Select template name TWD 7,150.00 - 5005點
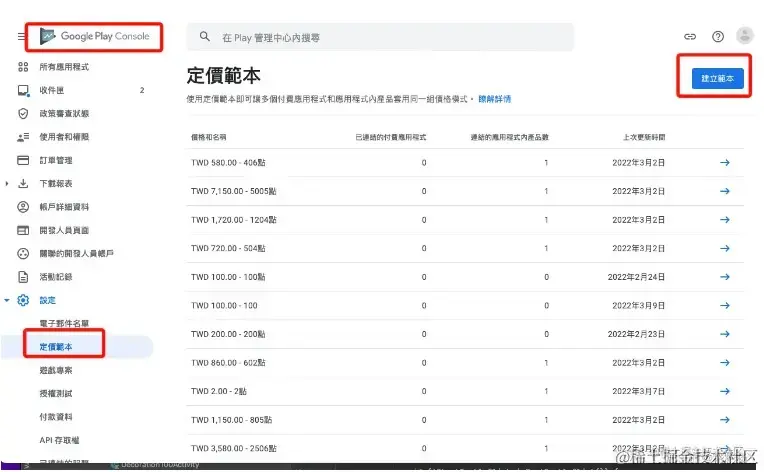Viewport: 764px width, 472px height. coord(233,191)
